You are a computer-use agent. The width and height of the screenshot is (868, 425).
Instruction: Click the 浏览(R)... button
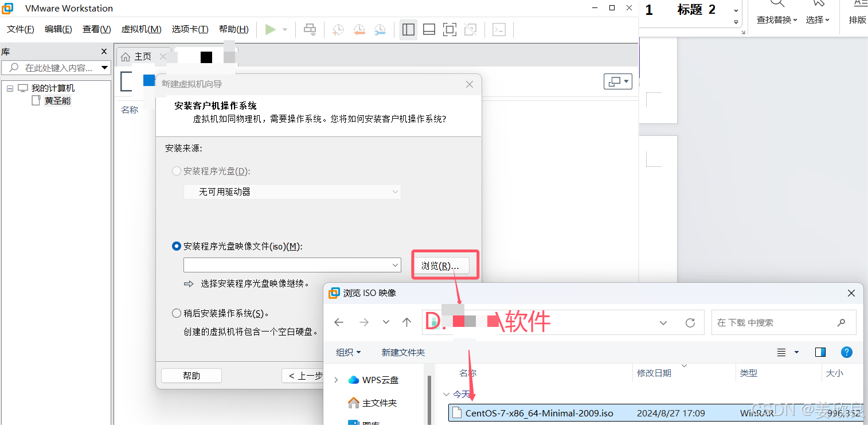[x=441, y=266]
